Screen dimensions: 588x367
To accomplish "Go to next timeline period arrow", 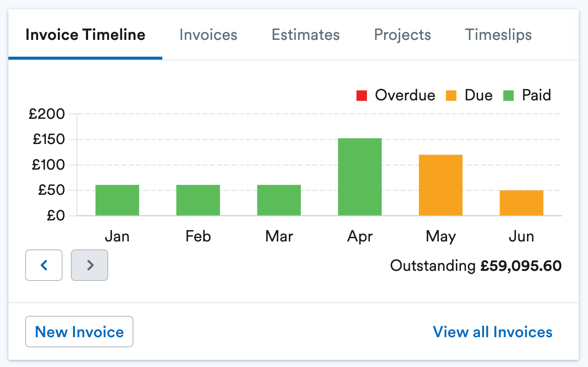I will pyautogui.click(x=89, y=265).
